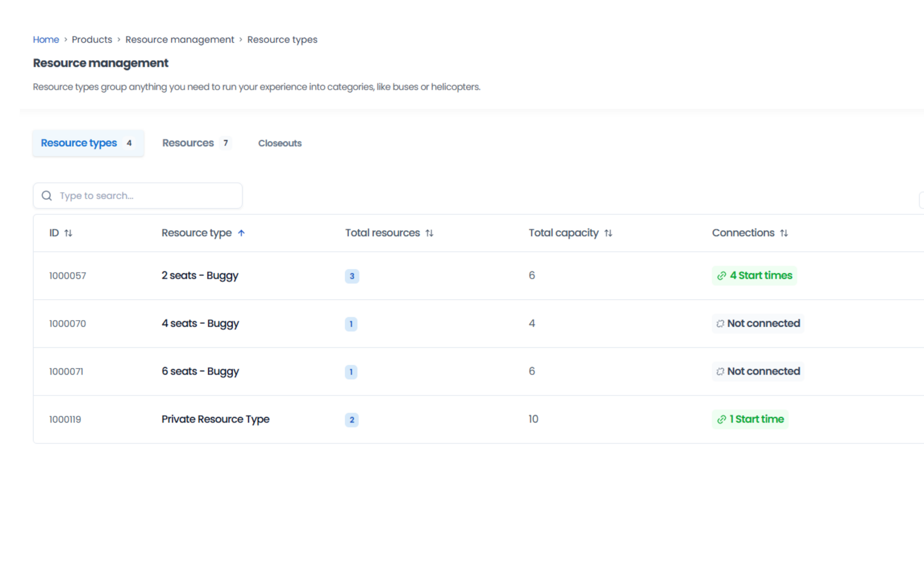Go to Home breadcrumb link
The height and width of the screenshot is (567, 924).
[46, 39]
